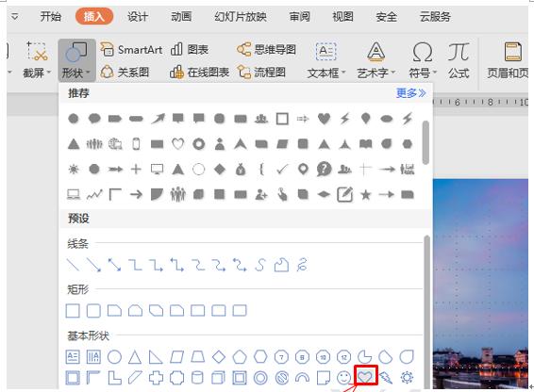534x392 pixels.
Task: Choose the scribble line tool
Action: (x=302, y=265)
